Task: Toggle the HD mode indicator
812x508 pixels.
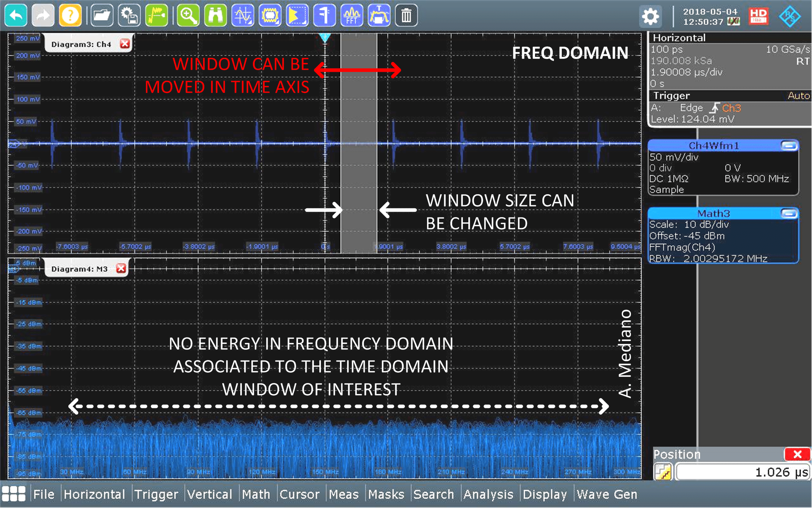Action: (758, 16)
